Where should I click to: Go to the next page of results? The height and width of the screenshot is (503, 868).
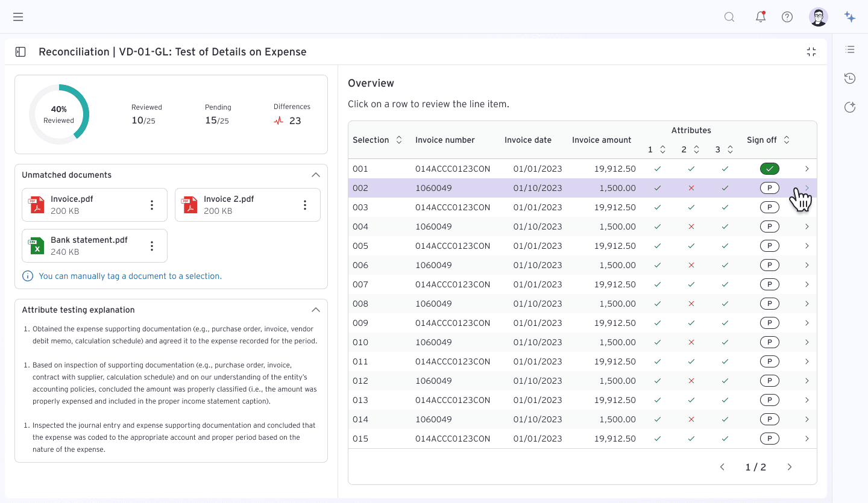coord(790,467)
